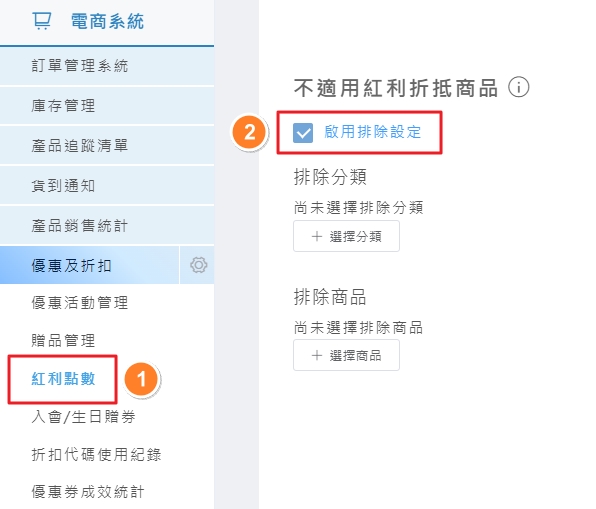596x509 pixels.
Task: Click the plus icon in 選擇分類 button
Action: pyautogui.click(x=317, y=236)
